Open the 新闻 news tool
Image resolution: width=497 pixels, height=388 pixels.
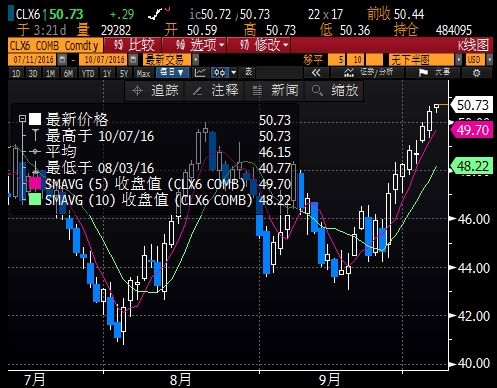point(275,90)
